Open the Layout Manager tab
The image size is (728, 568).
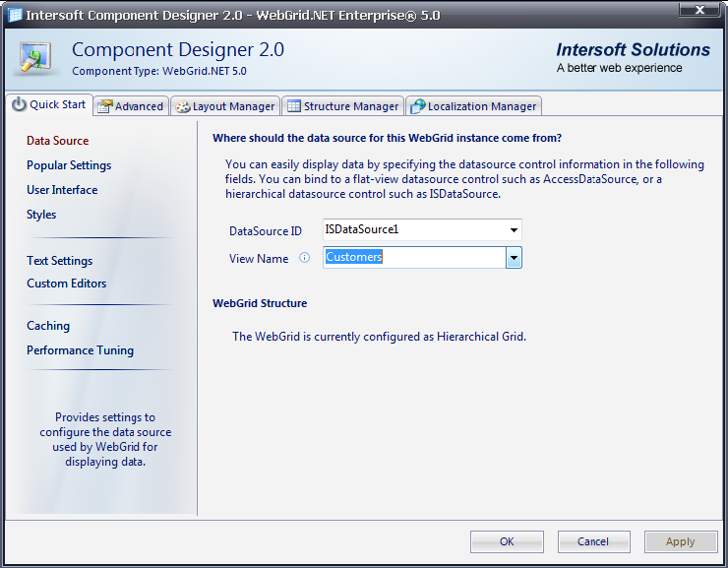pos(225,106)
